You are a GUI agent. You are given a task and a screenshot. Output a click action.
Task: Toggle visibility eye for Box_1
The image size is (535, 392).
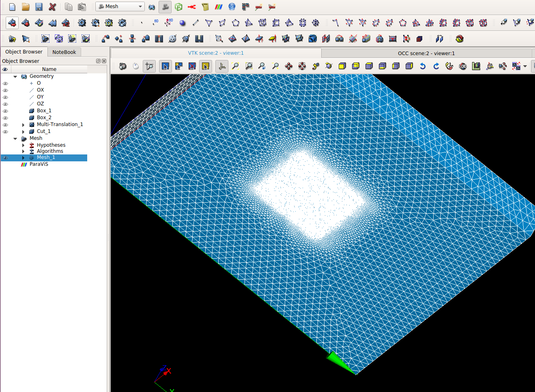pos(5,111)
